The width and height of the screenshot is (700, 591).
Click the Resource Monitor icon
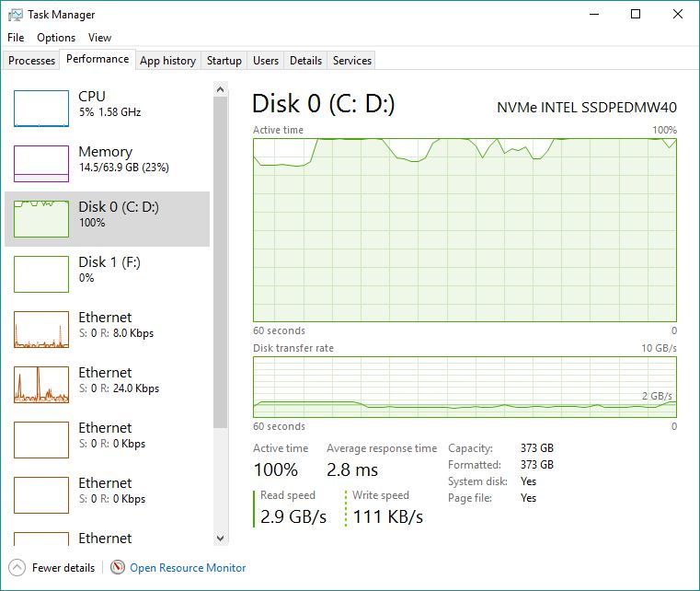pyautogui.click(x=118, y=568)
